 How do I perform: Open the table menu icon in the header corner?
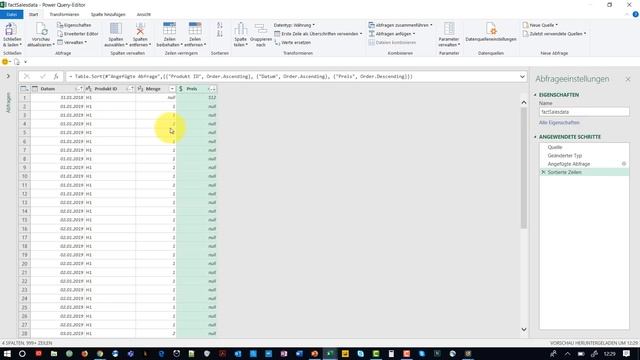(24, 89)
